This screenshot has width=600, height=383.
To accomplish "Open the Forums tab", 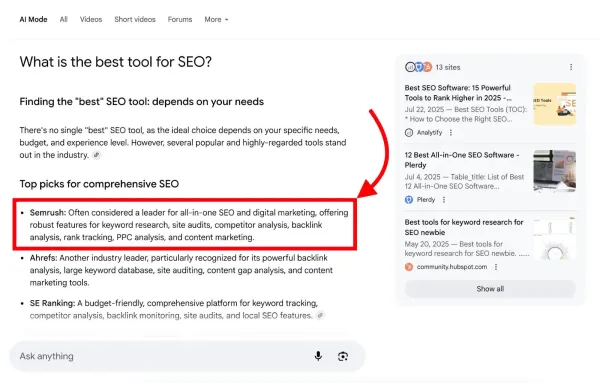I will [180, 20].
